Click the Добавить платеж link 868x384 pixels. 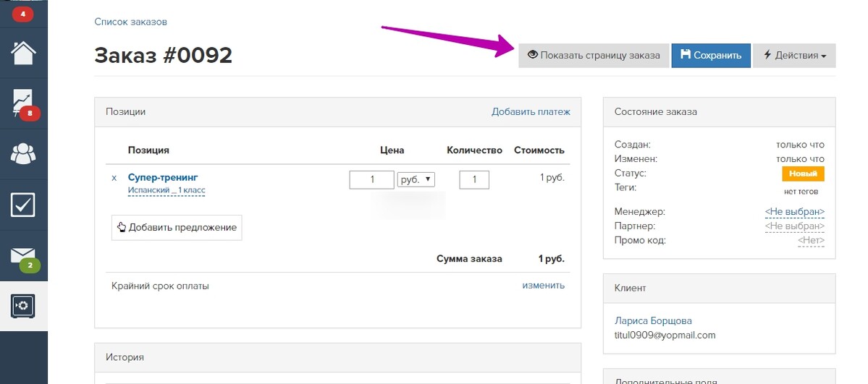pyautogui.click(x=531, y=112)
